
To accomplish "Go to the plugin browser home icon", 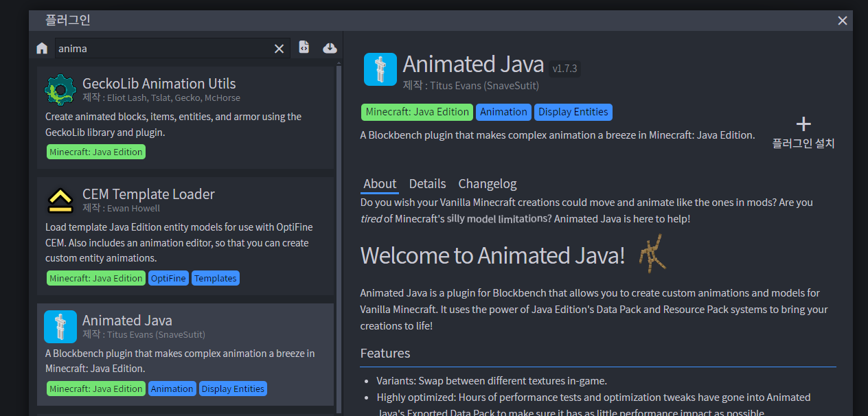I will (42, 48).
